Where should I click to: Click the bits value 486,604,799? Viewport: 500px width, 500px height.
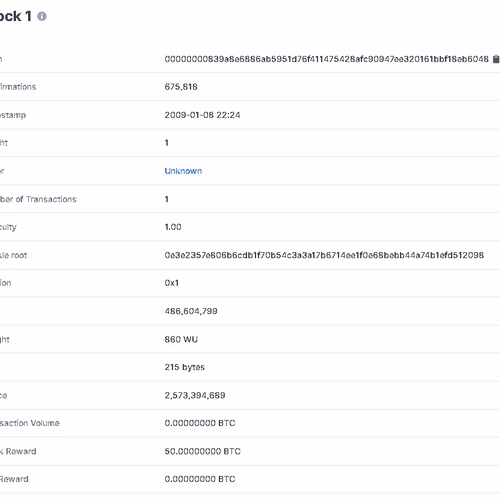click(191, 311)
